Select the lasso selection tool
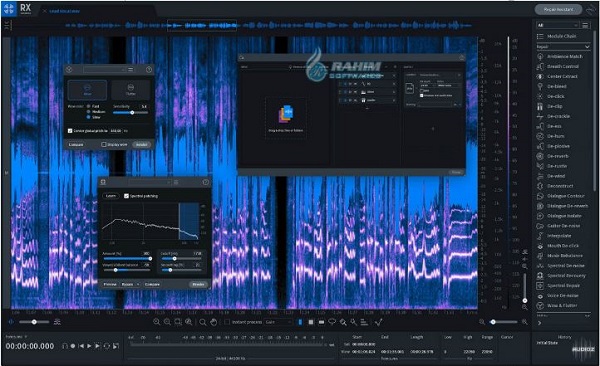Image resolution: width=600 pixels, height=366 pixels. pos(332,322)
